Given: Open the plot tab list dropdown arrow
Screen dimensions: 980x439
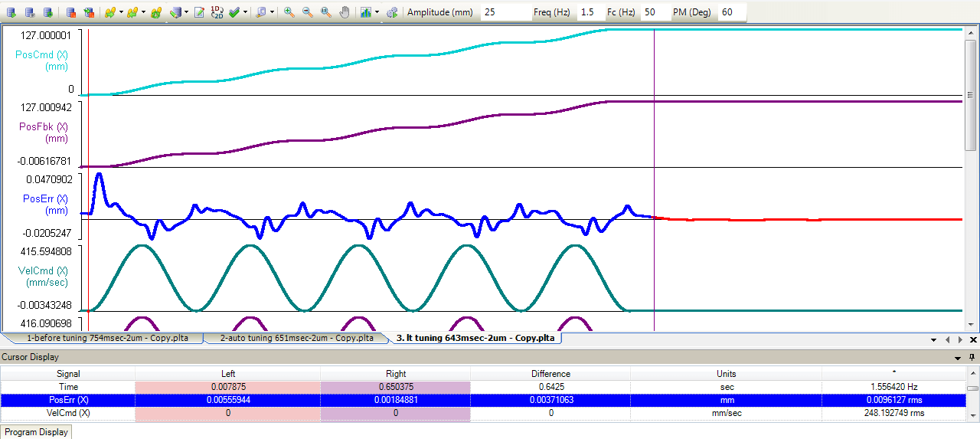Looking at the screenshot, I should (933, 339).
